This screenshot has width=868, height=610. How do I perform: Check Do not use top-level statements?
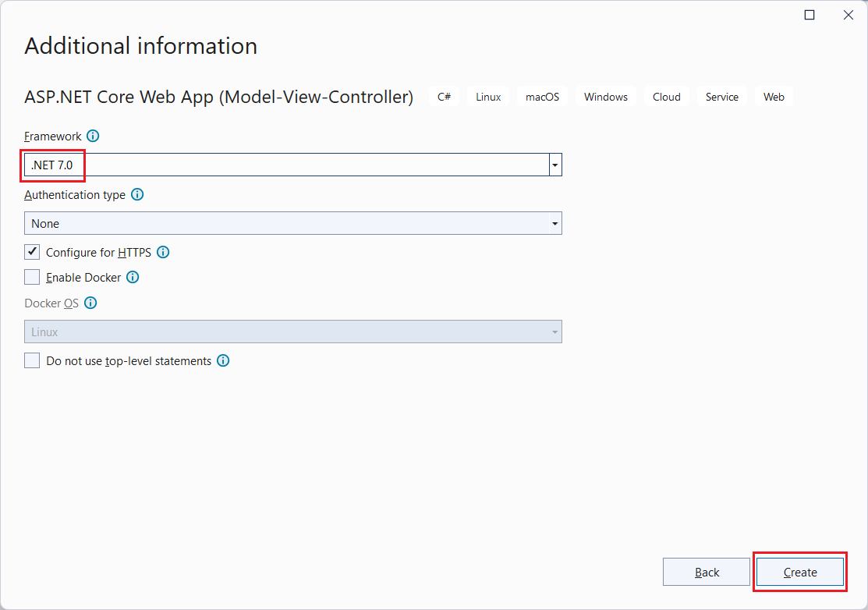(x=32, y=360)
